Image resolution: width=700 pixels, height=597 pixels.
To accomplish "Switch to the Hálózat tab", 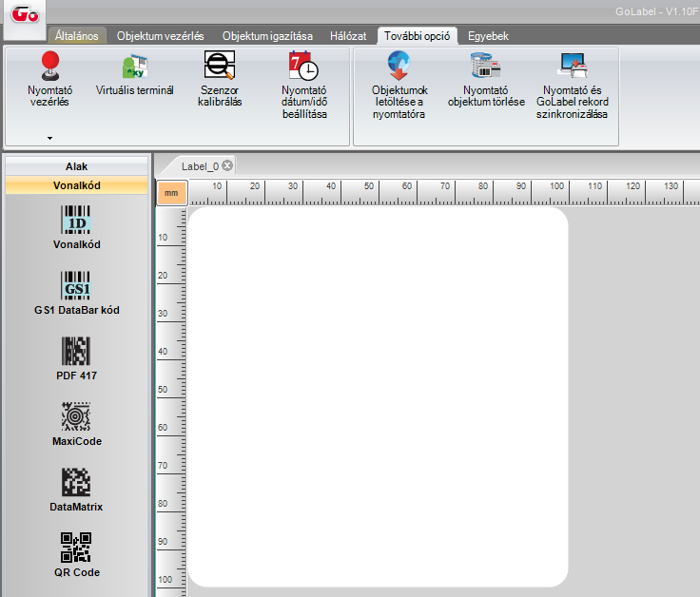I will (x=348, y=36).
